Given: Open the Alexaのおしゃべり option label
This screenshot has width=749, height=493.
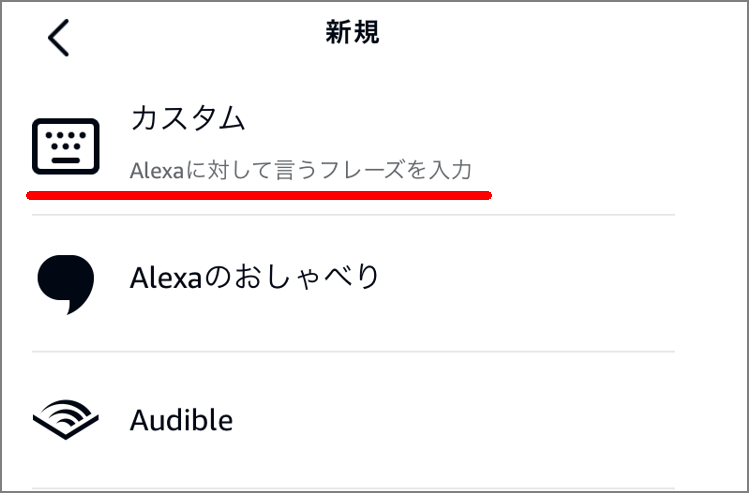Looking at the screenshot, I should pos(255,277).
